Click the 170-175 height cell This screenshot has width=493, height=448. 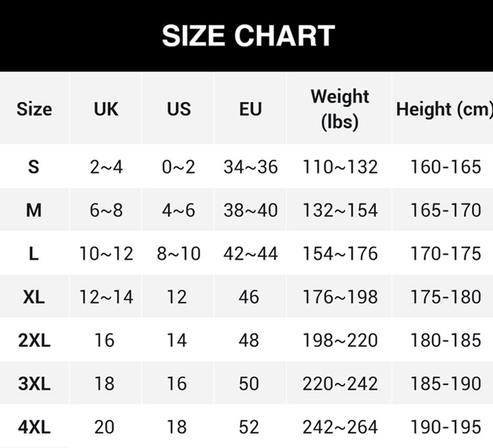pos(446,254)
